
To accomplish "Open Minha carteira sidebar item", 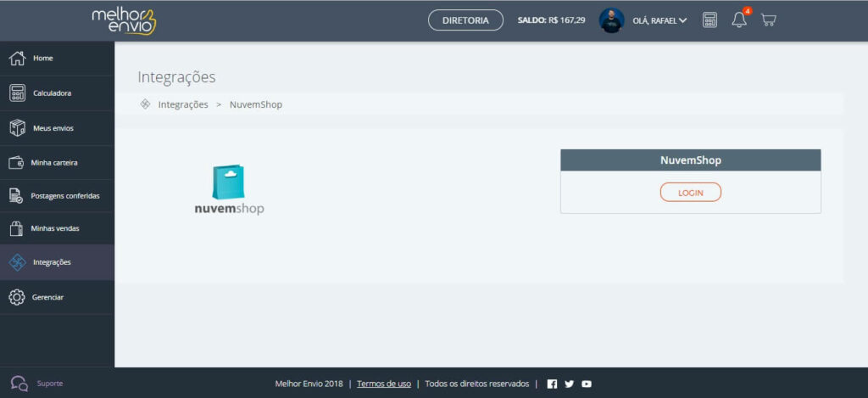I will click(x=54, y=162).
